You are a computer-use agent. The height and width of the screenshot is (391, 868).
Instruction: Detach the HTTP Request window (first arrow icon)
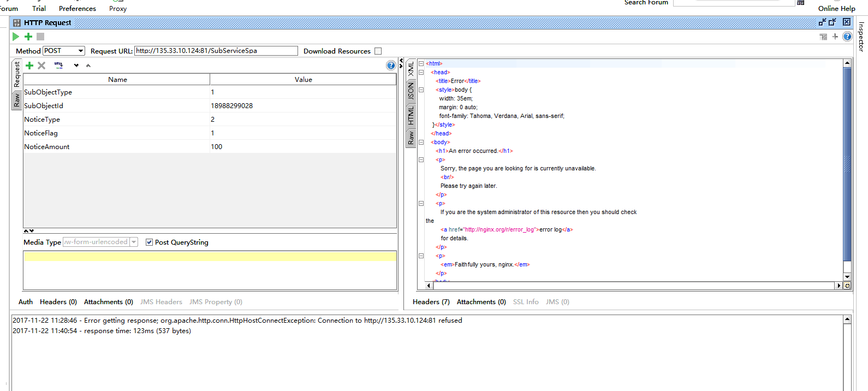tap(822, 22)
